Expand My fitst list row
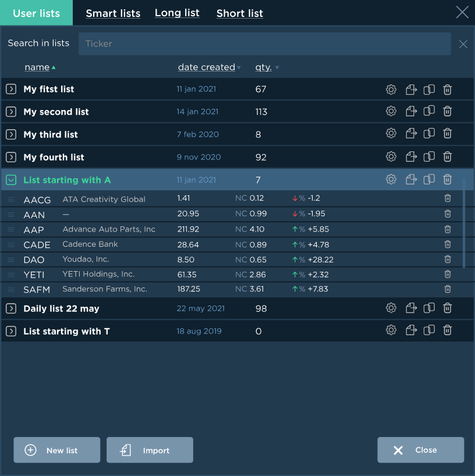475x476 pixels. 11,89
